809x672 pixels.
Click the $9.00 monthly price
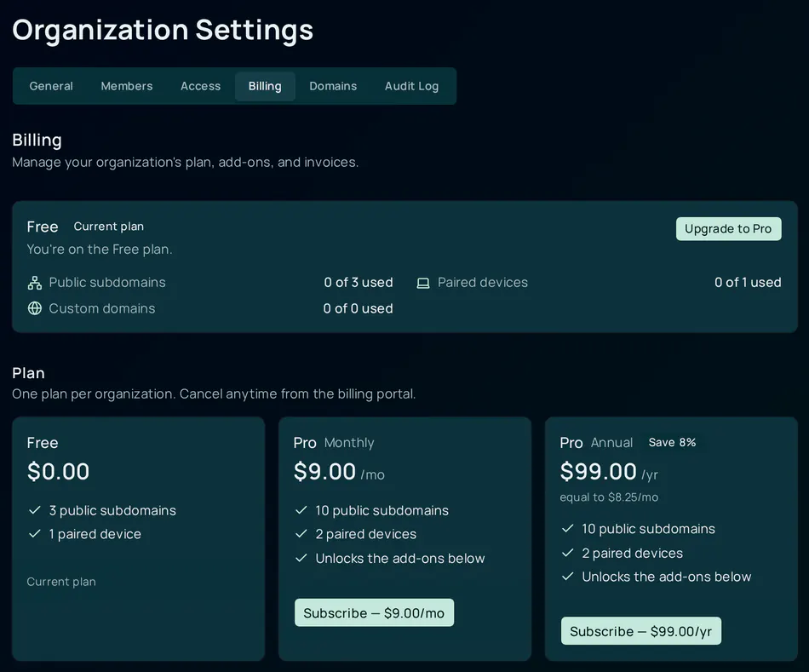(x=324, y=471)
